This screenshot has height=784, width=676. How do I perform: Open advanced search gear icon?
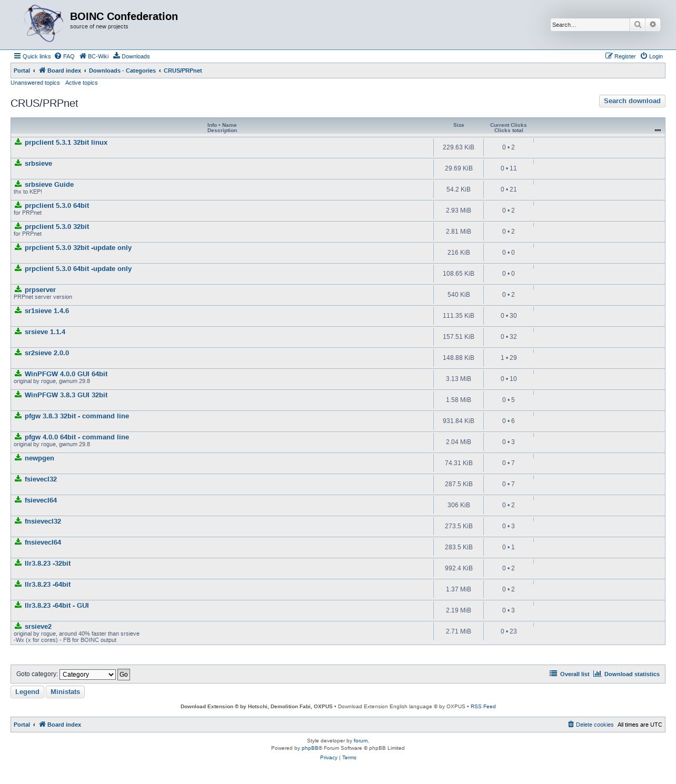653,25
